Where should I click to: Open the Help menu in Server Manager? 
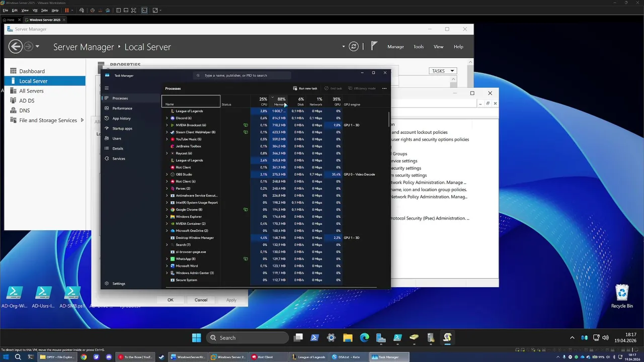[458, 47]
